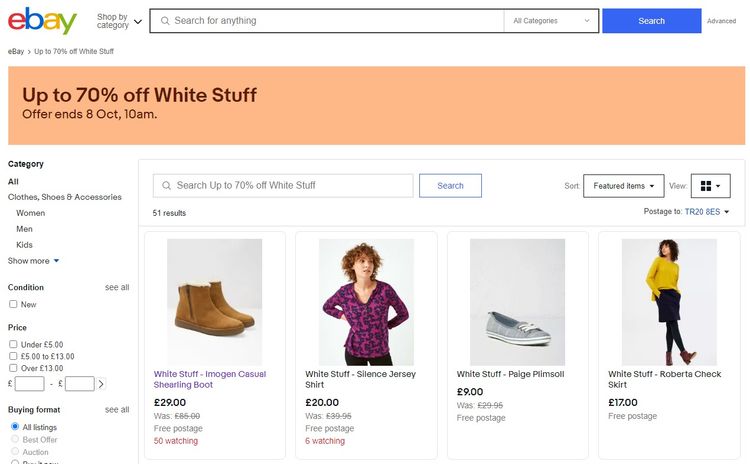Open White Stuff - Roberta Check Skirt title
The height and width of the screenshot is (464, 750).
click(x=665, y=379)
